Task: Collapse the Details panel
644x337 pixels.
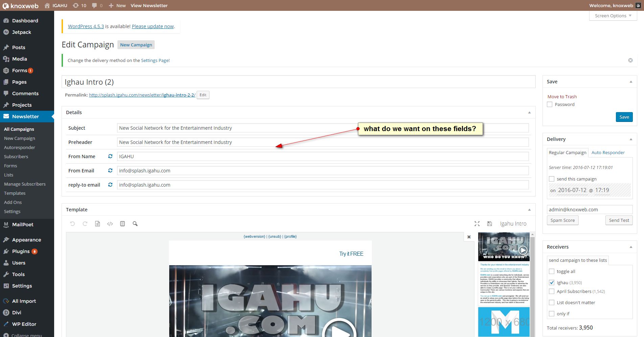Action: point(529,112)
